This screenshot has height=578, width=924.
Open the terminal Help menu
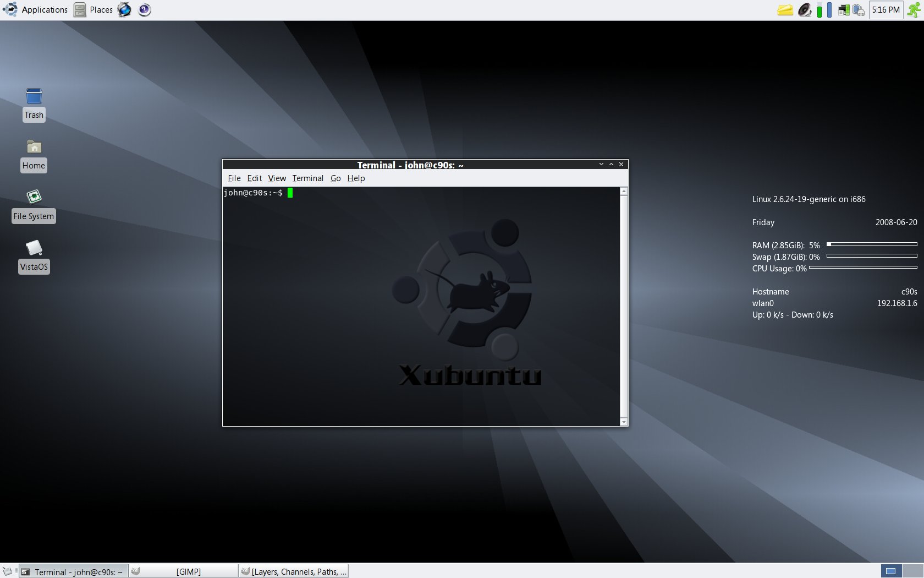pyautogui.click(x=356, y=178)
